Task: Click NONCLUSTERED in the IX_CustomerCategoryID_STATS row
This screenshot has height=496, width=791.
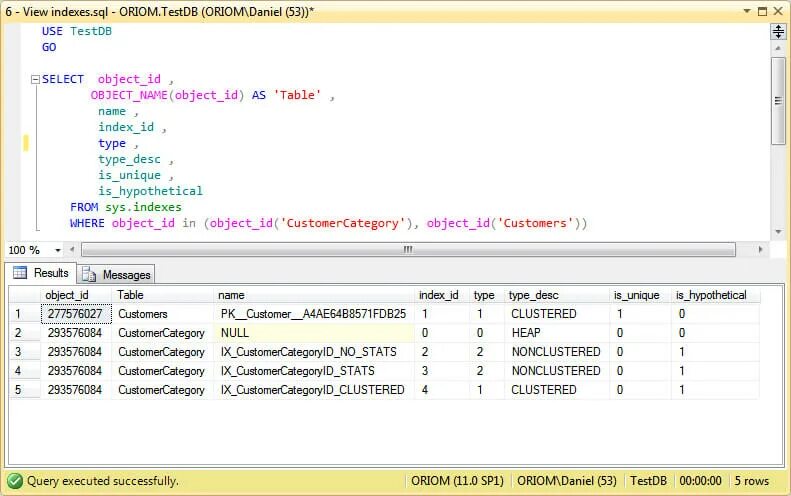Action: pyautogui.click(x=557, y=371)
